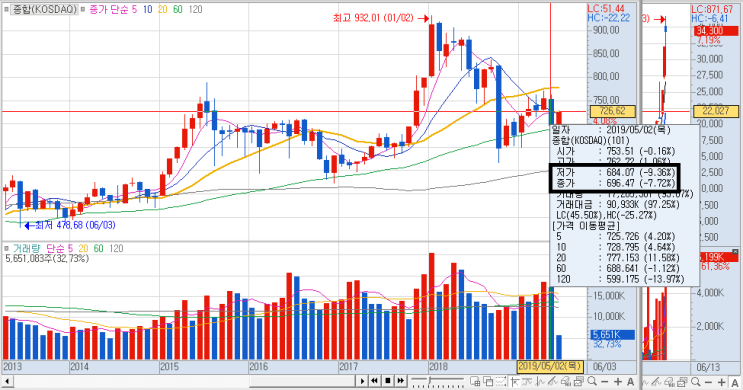Click the yellow 726.52 price tag on axis
Screen dimensions: 743x390
pyautogui.click(x=613, y=111)
